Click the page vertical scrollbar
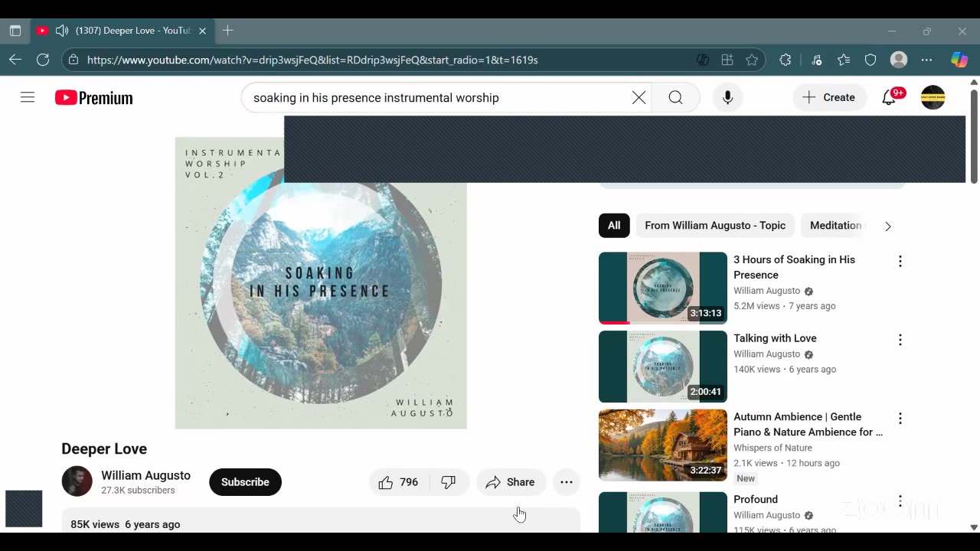This screenshot has width=980, height=551. pyautogui.click(x=974, y=135)
